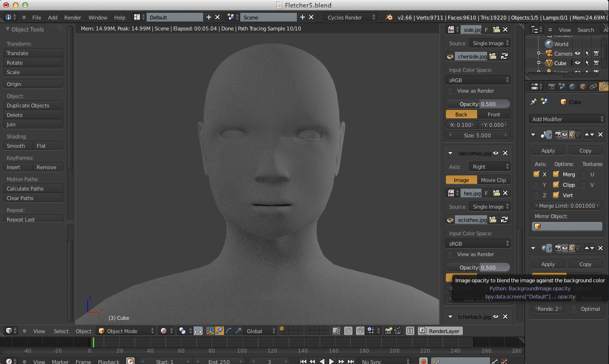609x364 pixels.
Task: Open the Render properties tab camera icon
Action: click(552, 86)
